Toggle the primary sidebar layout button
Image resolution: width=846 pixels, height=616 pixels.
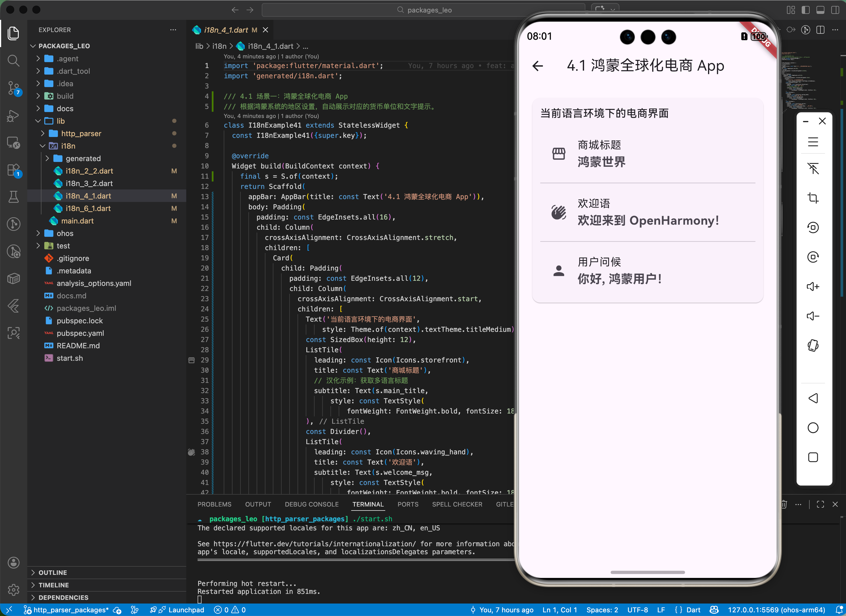click(805, 10)
